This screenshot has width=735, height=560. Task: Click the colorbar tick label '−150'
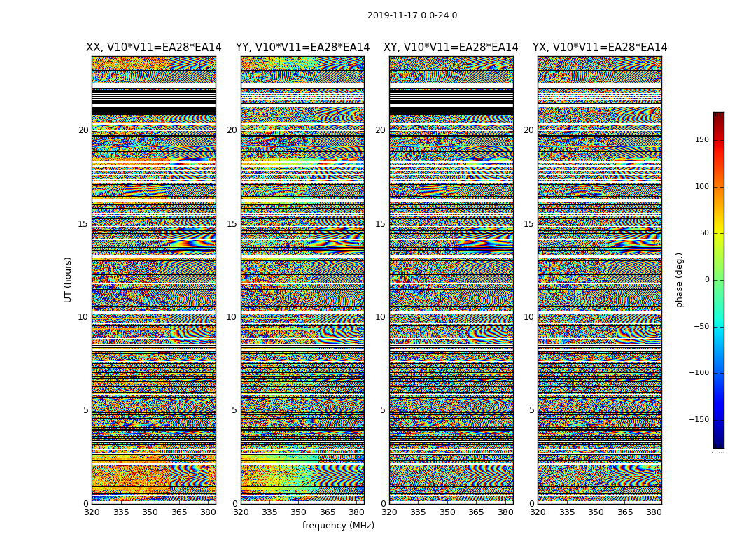click(699, 419)
